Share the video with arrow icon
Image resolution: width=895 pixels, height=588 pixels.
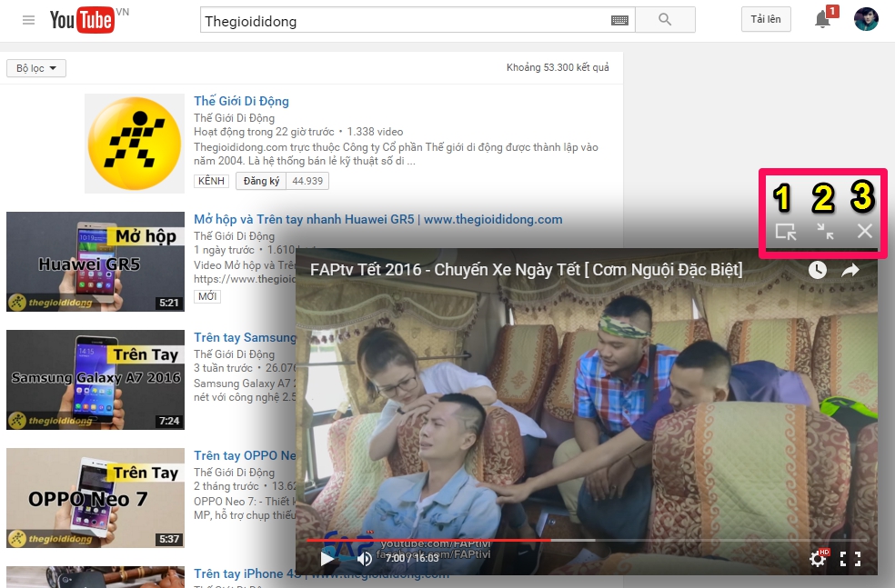tap(850, 270)
